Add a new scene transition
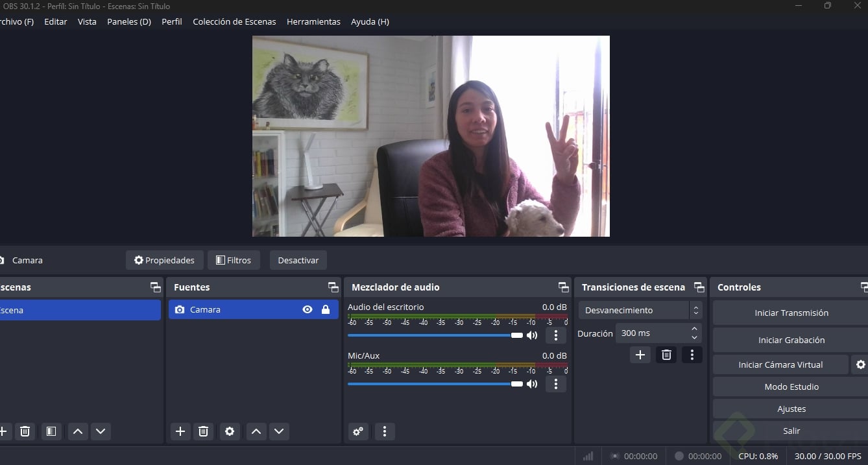This screenshot has width=868, height=465. click(x=640, y=355)
